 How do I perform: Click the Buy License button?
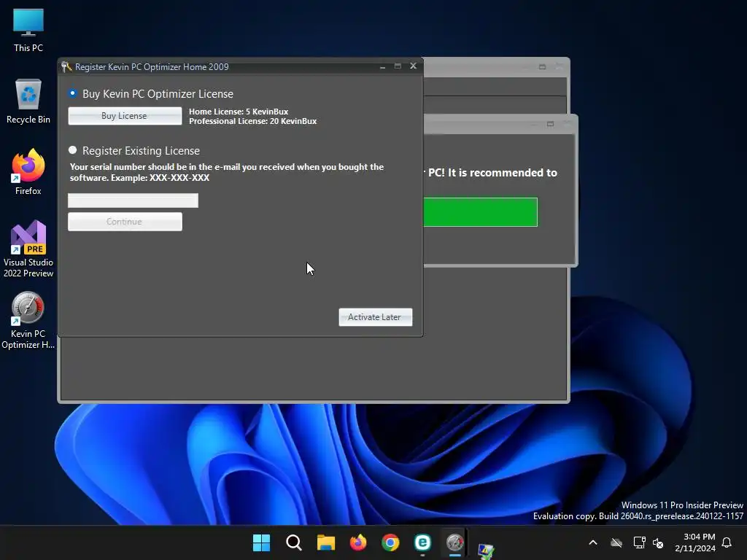[x=125, y=116]
